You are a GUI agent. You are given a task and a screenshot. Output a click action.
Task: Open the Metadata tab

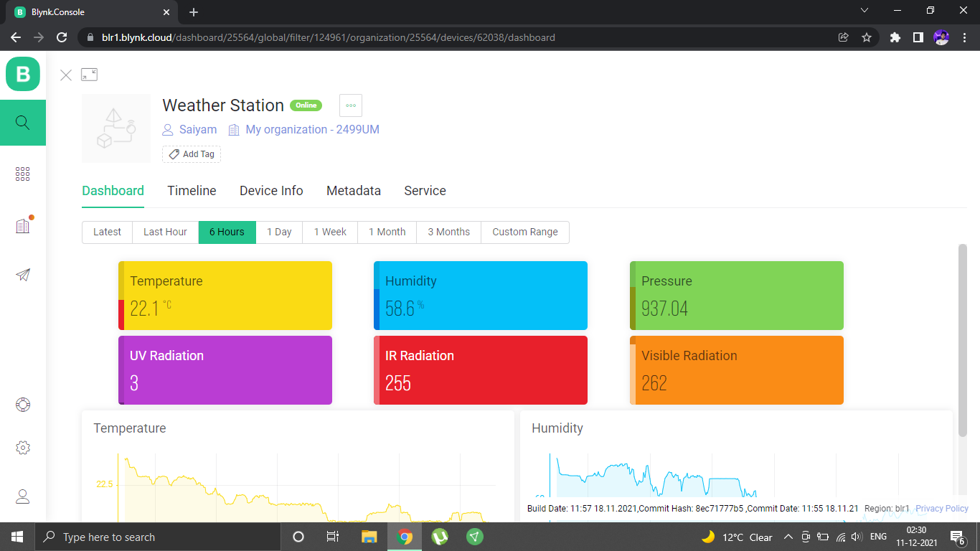pyautogui.click(x=353, y=190)
